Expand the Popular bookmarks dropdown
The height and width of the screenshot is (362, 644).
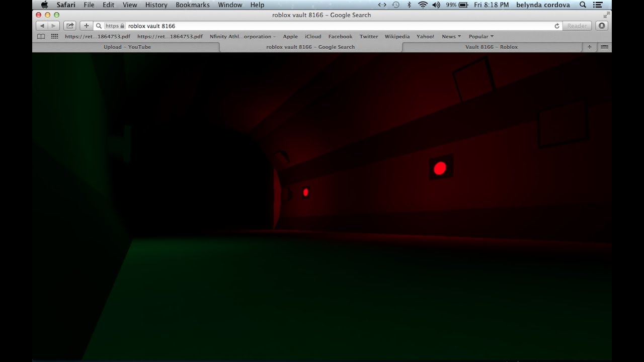481,37
